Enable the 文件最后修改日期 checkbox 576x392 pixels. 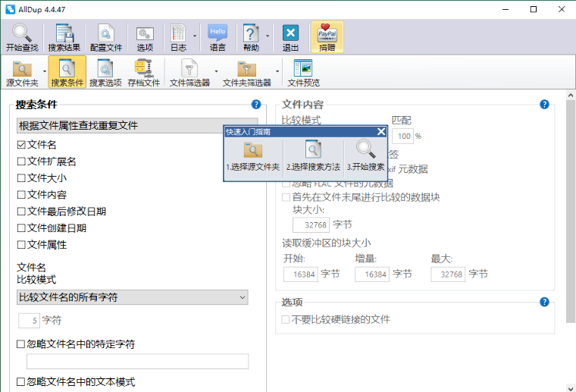coord(21,212)
